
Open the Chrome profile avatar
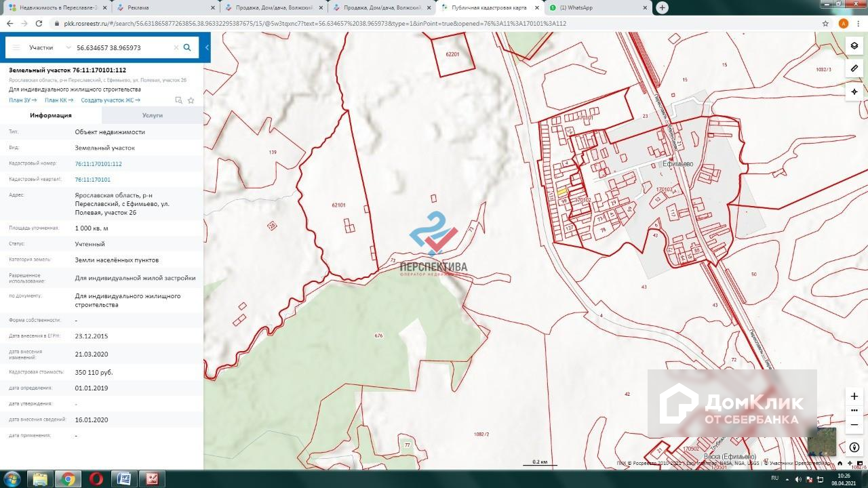pos(844,23)
